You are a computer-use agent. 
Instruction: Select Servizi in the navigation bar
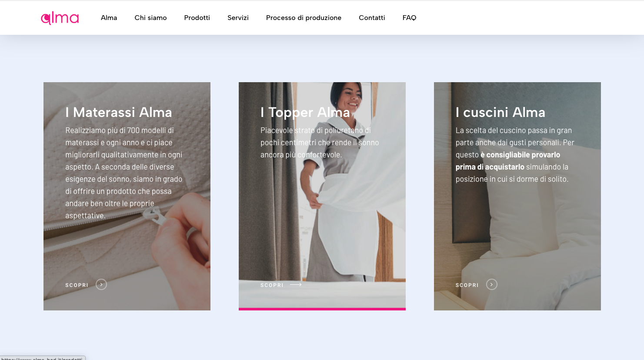tap(238, 18)
